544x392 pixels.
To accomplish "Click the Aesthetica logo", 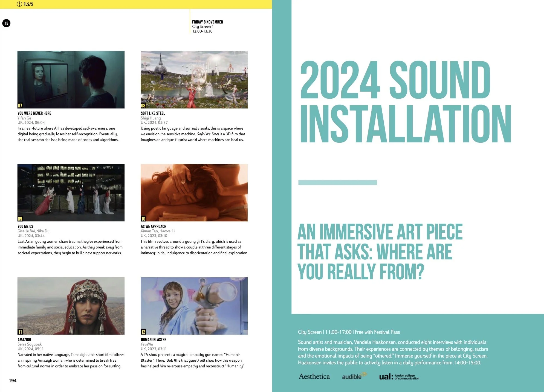I will 314,377.
